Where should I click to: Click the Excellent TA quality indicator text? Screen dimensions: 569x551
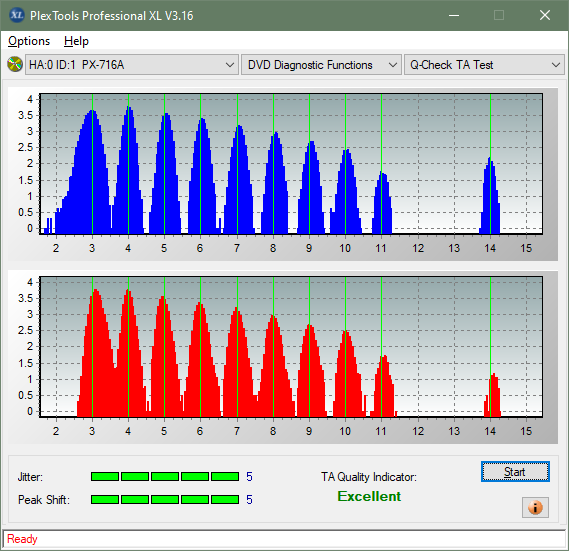[369, 496]
